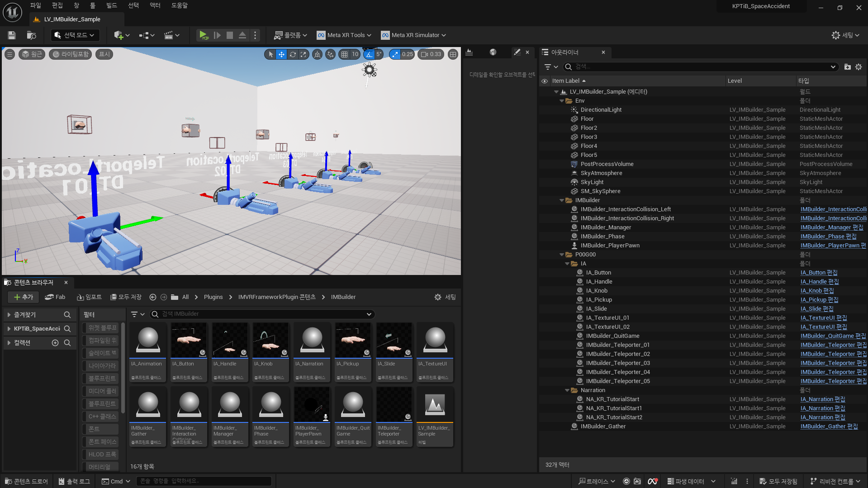
Task: Activate the Translate move gizmo tool
Action: click(x=281, y=54)
